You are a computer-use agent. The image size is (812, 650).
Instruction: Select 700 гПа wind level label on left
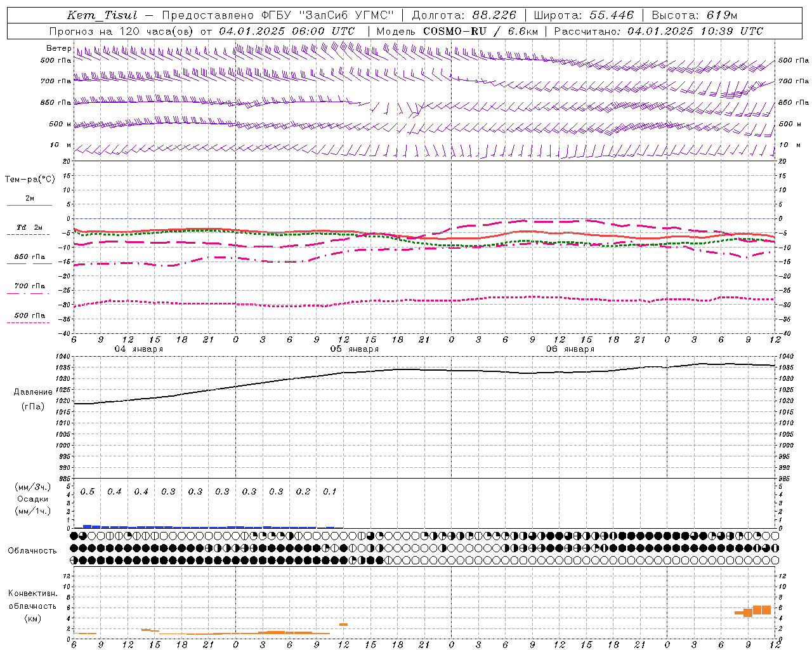[56, 81]
